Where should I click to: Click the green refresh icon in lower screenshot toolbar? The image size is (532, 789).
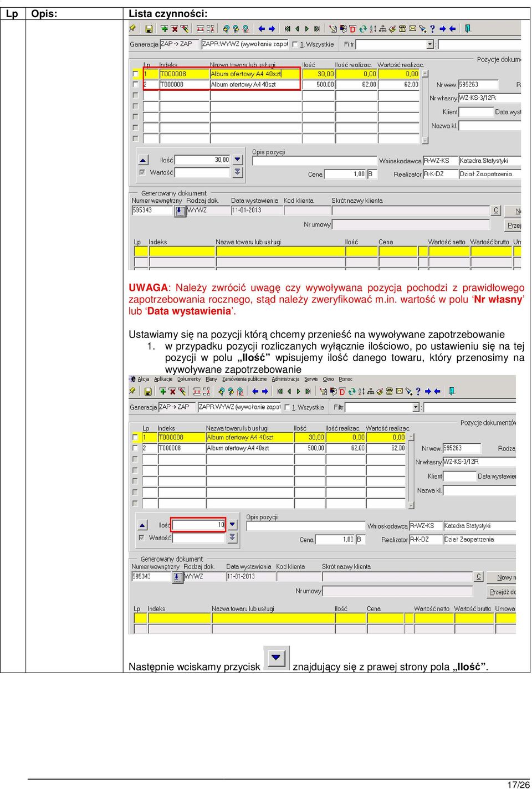[351, 391]
